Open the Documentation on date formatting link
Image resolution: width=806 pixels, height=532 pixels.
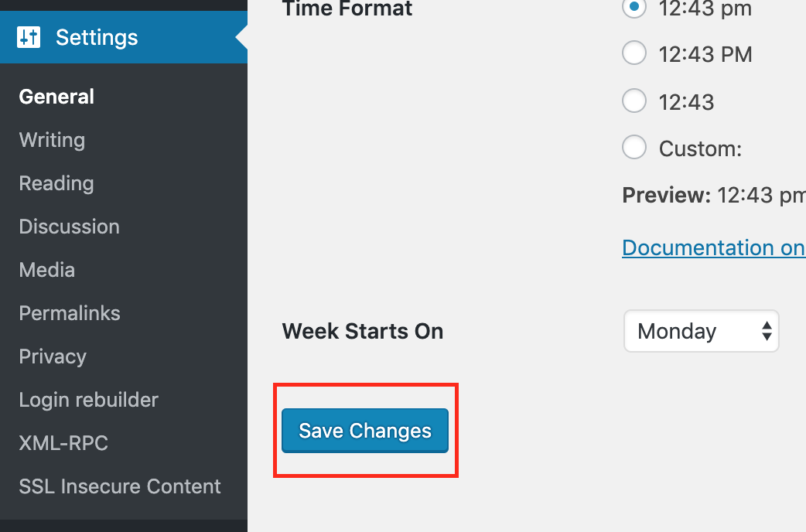713,247
